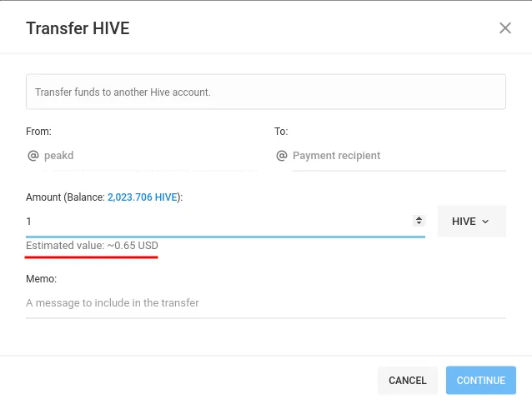Screen dimensions: 532x404
Task: Close the Transfer HIVE dialog
Action: point(505,28)
